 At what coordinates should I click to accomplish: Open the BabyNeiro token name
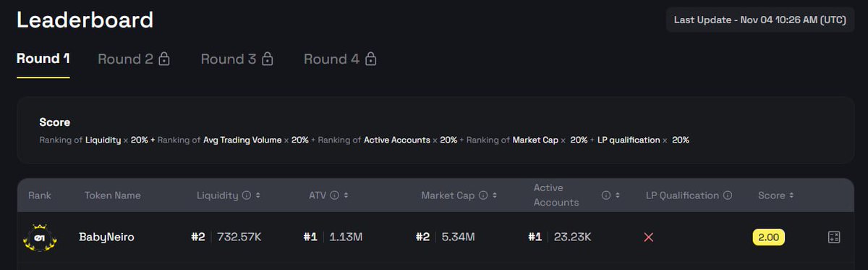[106, 237]
